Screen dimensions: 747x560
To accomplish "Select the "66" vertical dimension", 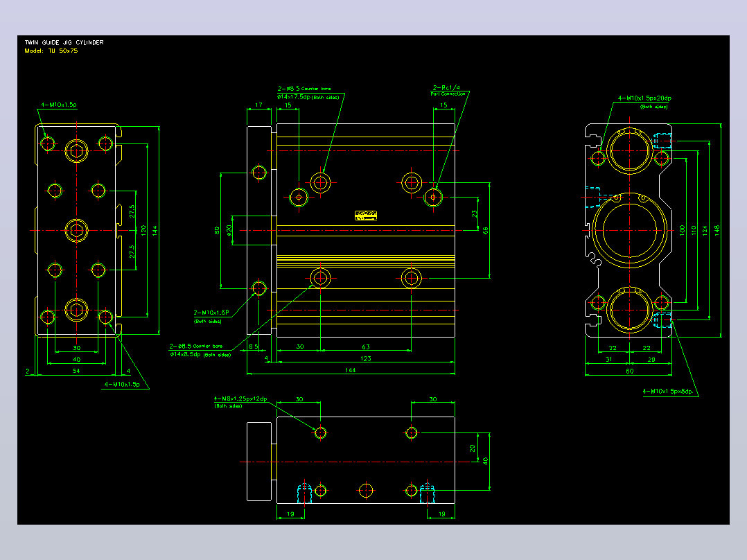I will tap(486, 231).
